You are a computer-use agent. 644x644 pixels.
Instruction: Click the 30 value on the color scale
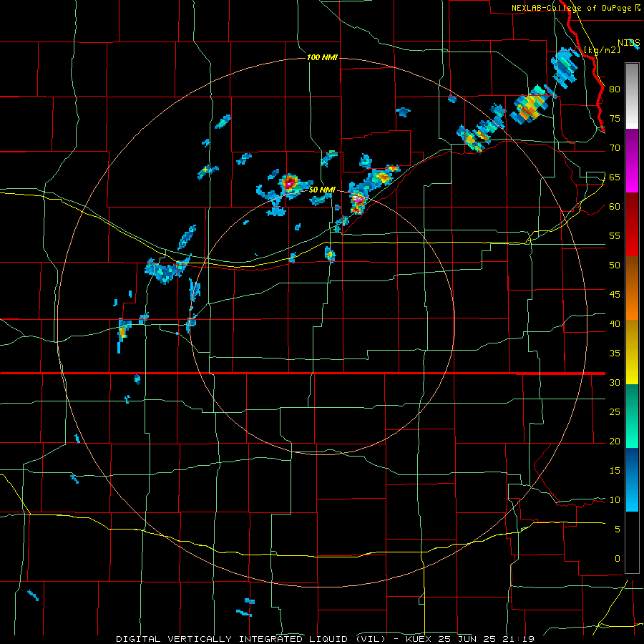(615, 382)
